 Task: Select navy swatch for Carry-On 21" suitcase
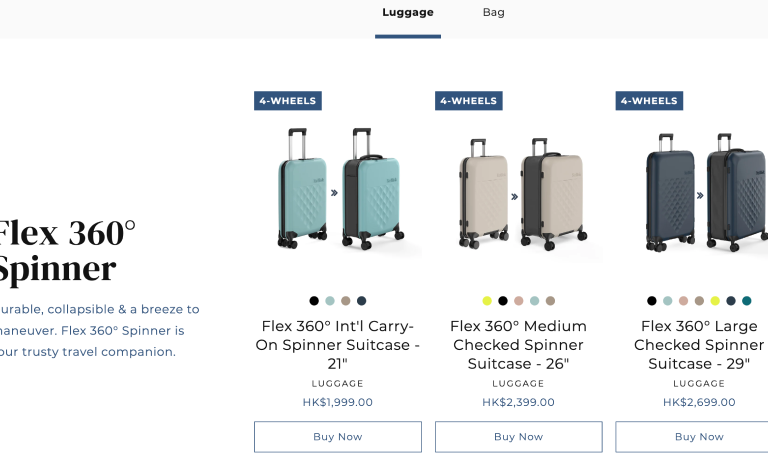coord(362,301)
